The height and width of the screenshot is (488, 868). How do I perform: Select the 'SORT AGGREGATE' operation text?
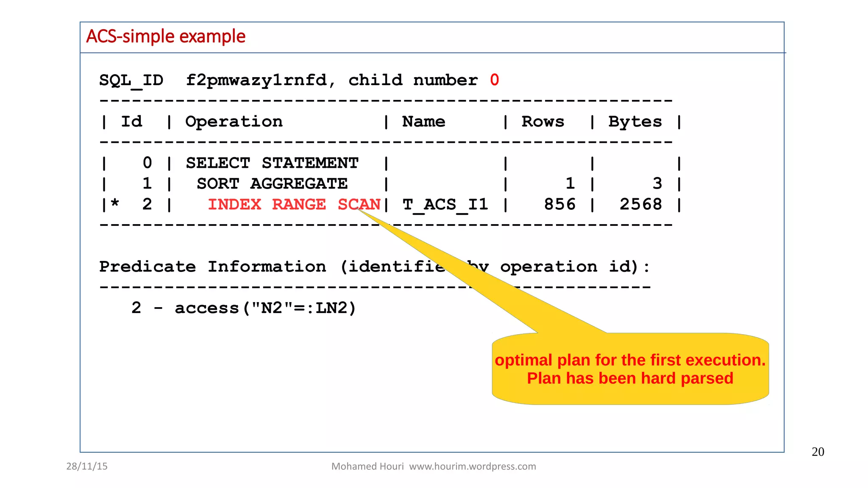pyautogui.click(x=272, y=183)
